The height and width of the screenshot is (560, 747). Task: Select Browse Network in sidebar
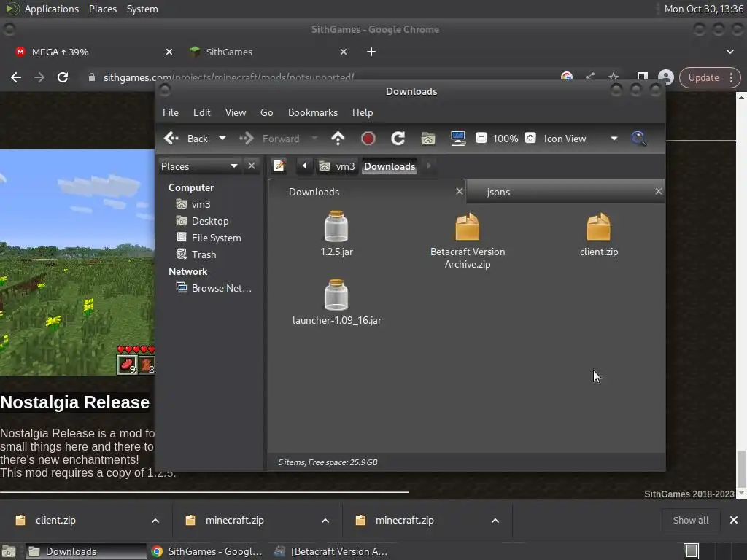point(214,288)
